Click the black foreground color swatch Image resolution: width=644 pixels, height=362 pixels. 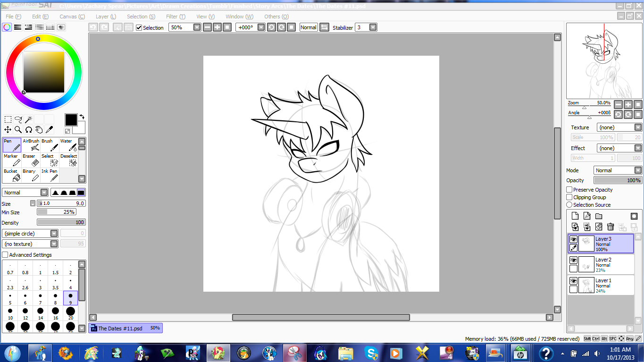[71, 119]
